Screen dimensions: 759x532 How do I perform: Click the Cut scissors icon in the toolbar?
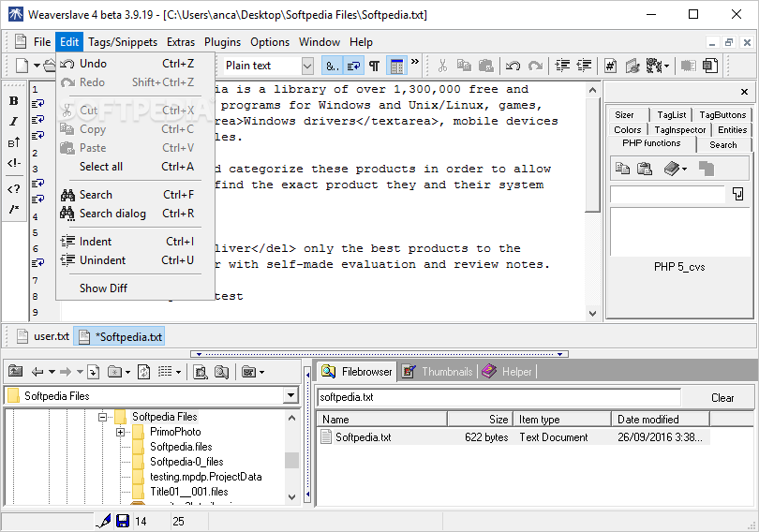pos(442,66)
